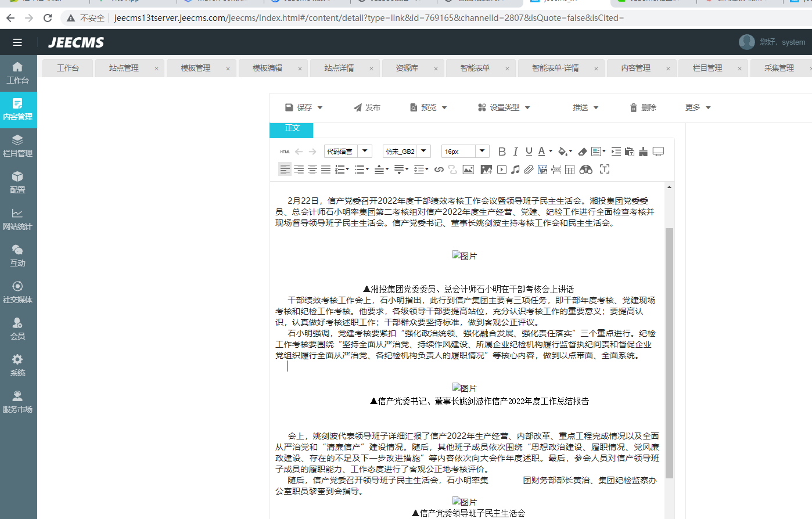
Task: Switch to the 栏目管理 tab
Action: coord(707,68)
